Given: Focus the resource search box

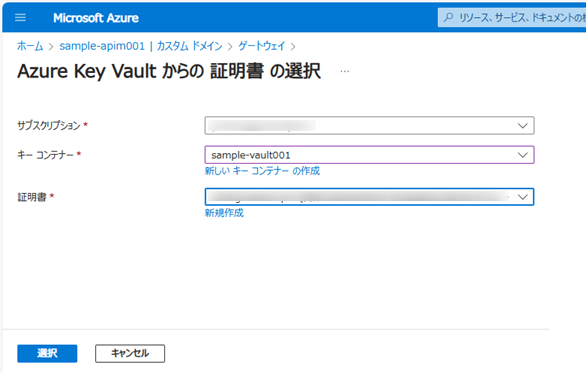Looking at the screenshot, I should 512,18.
